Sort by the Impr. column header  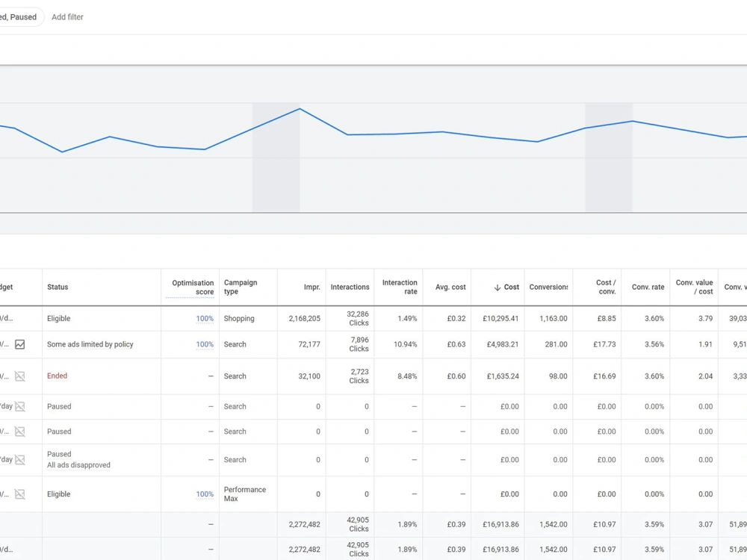tap(311, 287)
